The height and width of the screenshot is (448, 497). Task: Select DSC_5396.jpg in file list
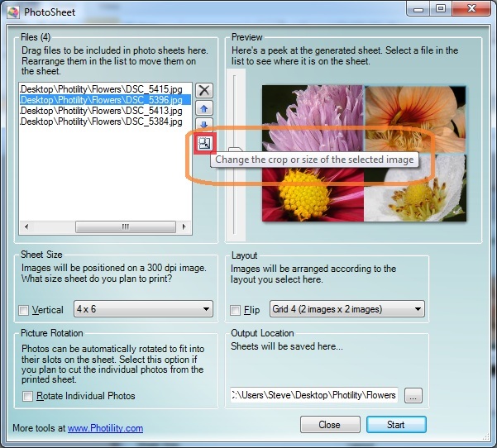pyautogui.click(x=105, y=100)
